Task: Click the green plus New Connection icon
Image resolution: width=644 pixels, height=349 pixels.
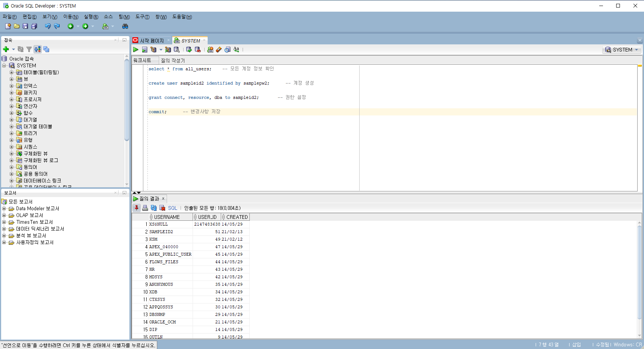Action: [6, 49]
